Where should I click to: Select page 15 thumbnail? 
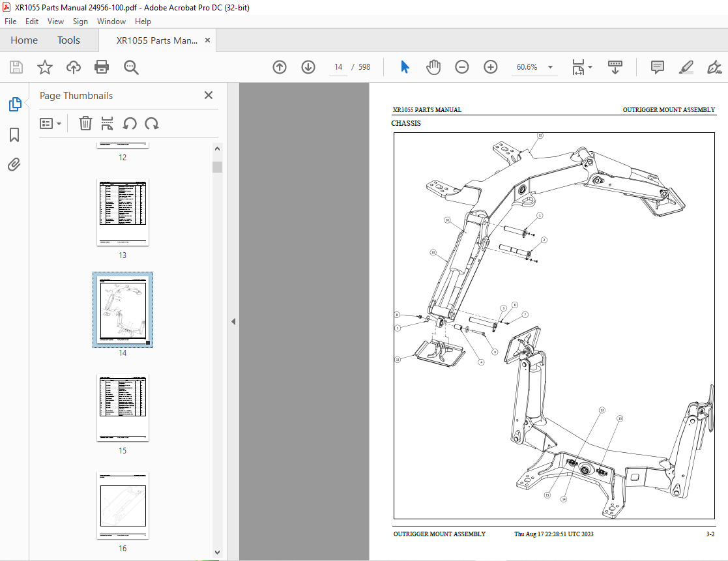[123, 408]
